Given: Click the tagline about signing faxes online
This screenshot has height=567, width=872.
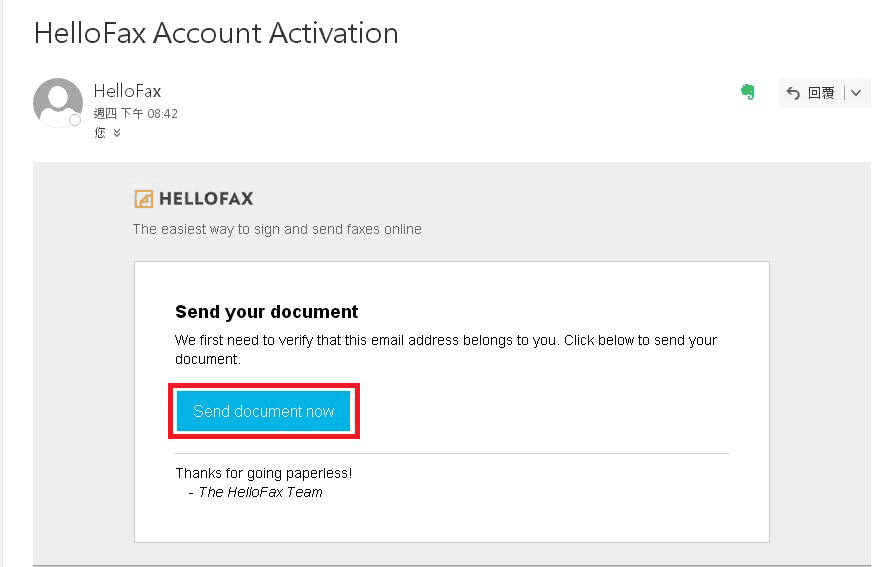Looking at the screenshot, I should [277, 229].
